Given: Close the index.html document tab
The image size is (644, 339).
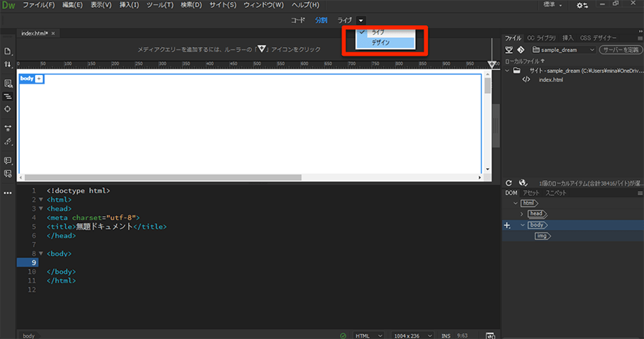Looking at the screenshot, I should [53, 34].
